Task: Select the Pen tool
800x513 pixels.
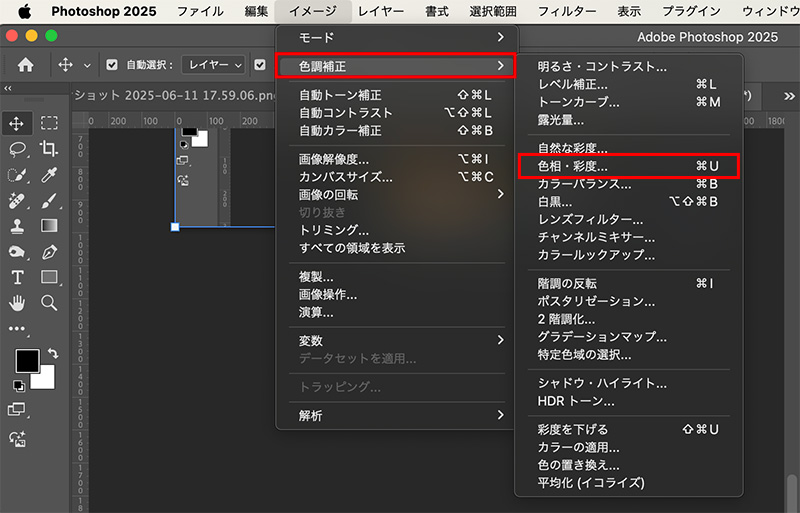Action: pos(49,252)
